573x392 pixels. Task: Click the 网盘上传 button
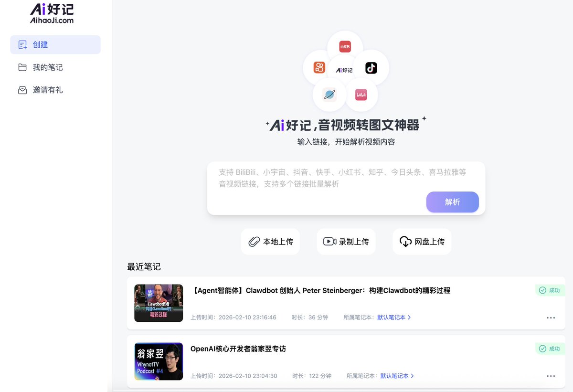click(x=422, y=242)
